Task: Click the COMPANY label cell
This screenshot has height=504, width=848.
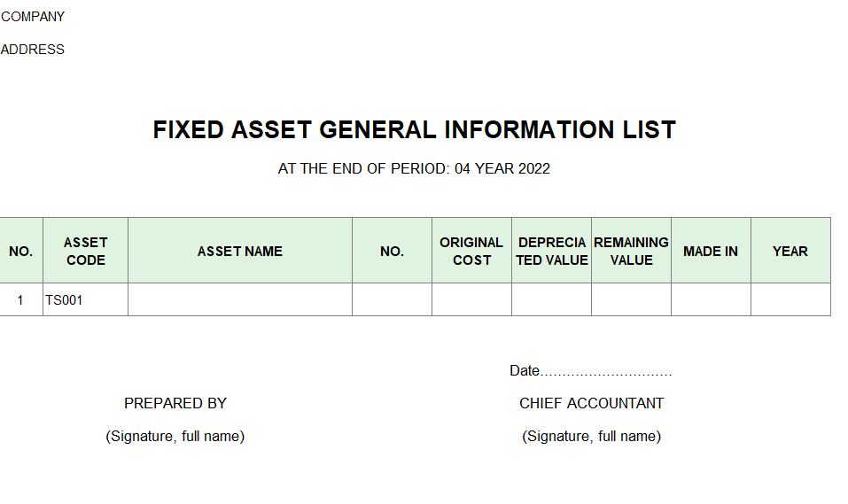Action: (x=33, y=17)
